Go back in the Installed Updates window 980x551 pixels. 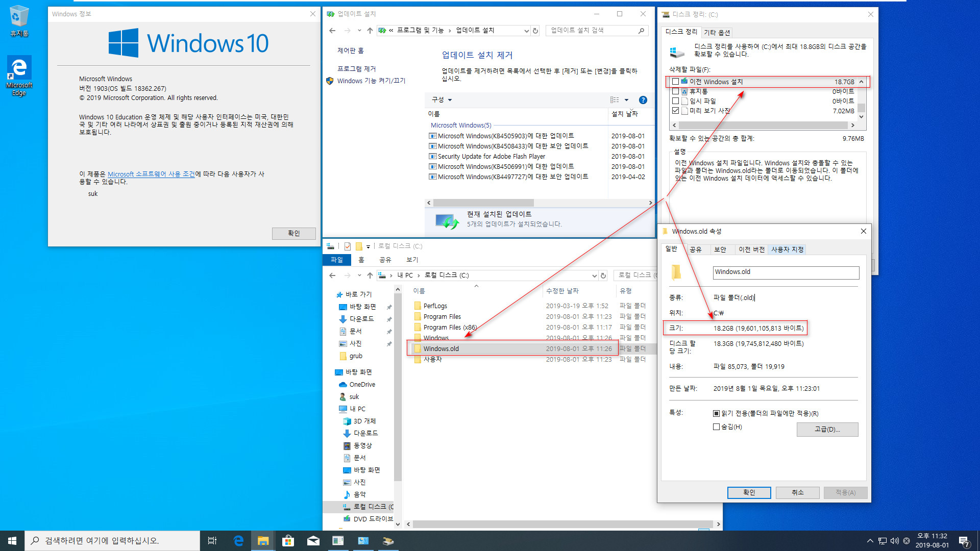click(332, 31)
